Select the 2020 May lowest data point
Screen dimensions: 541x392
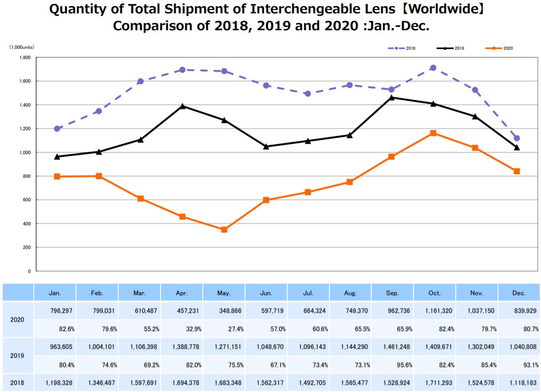pos(224,230)
